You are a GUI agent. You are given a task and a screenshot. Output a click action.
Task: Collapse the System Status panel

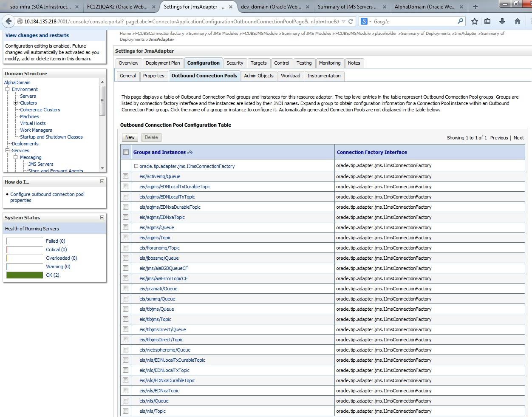click(102, 217)
